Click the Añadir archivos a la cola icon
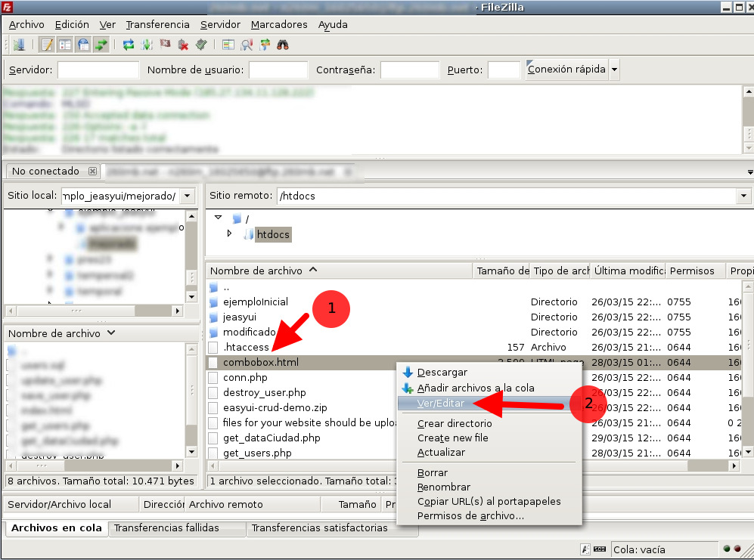The height and width of the screenshot is (560, 754). click(408, 388)
